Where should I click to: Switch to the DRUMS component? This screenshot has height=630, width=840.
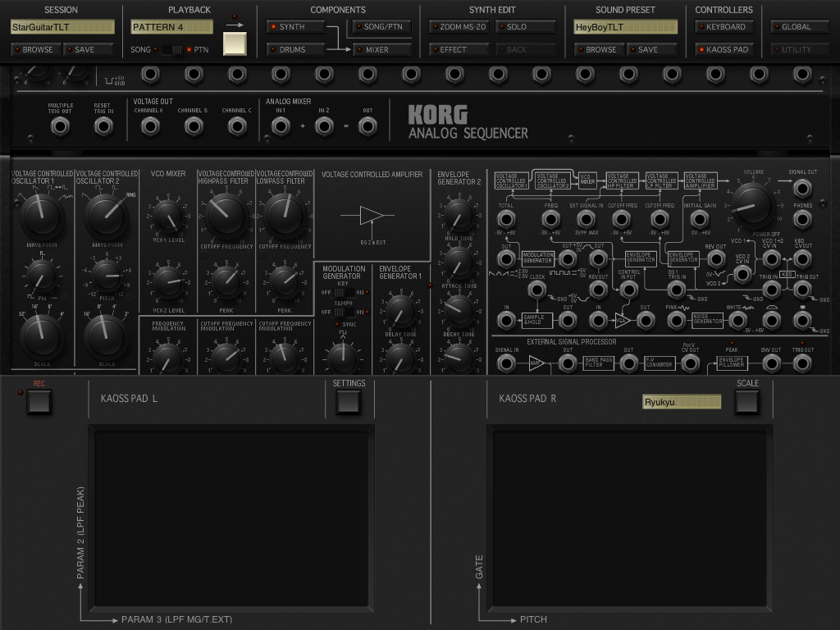295,49
